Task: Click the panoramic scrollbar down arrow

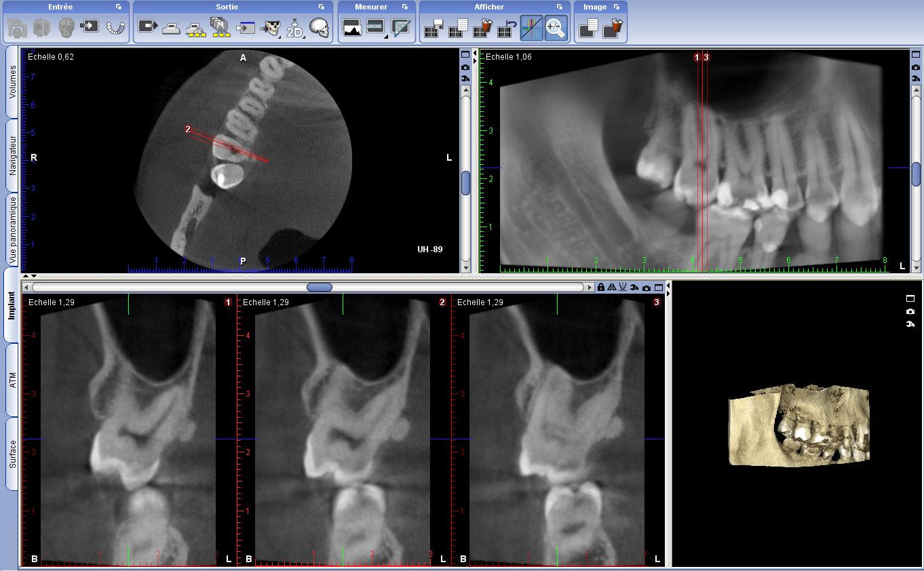Action: click(x=916, y=269)
